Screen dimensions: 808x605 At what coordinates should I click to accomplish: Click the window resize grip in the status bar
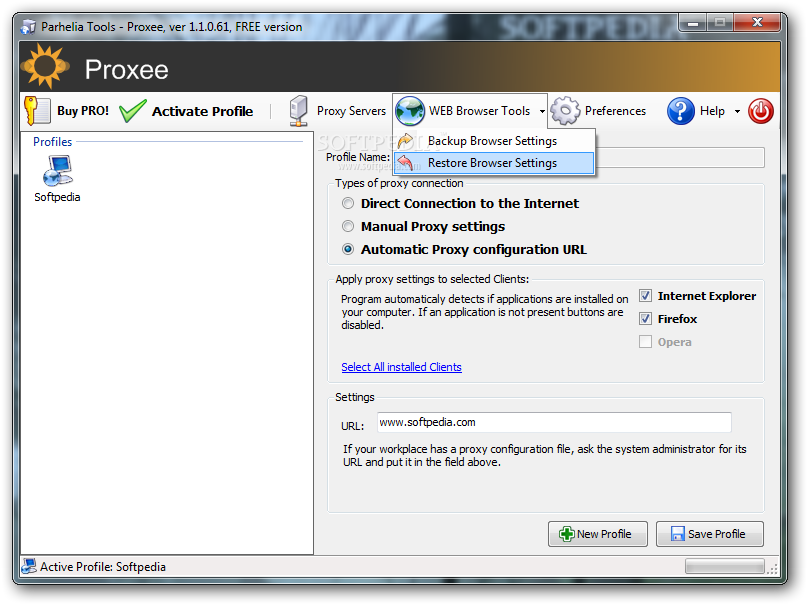(x=772, y=568)
